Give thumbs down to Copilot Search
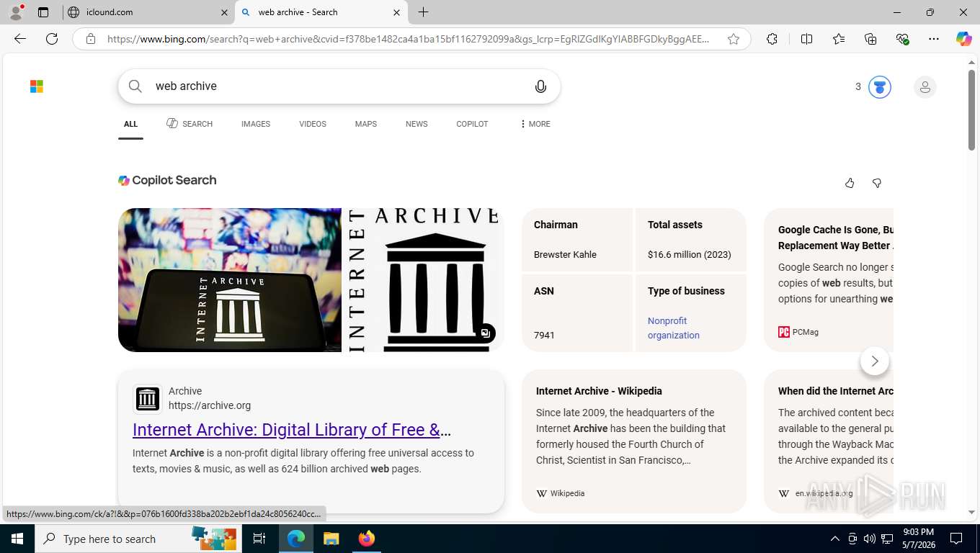 pos(877,183)
